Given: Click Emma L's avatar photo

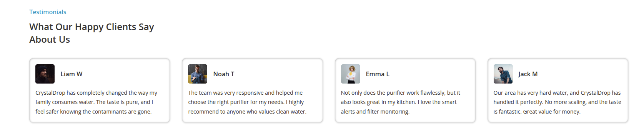Looking at the screenshot, I should [351, 74].
